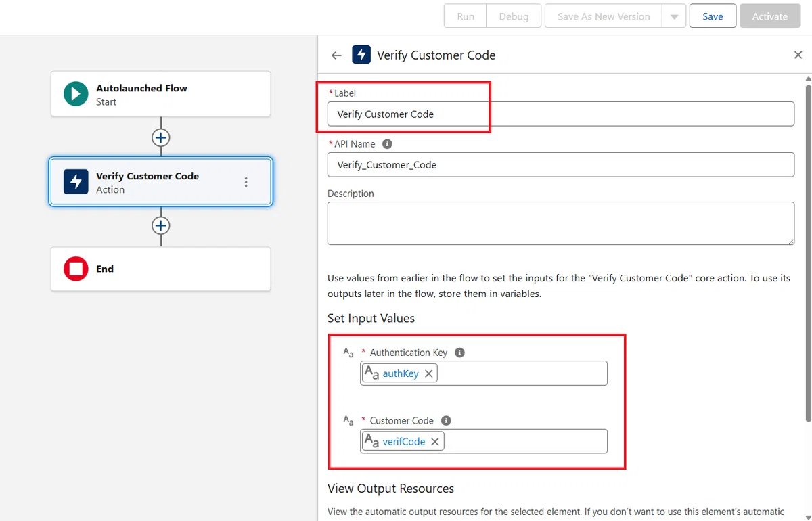
Task: Remove the authKey variable pill
Action: [428, 373]
